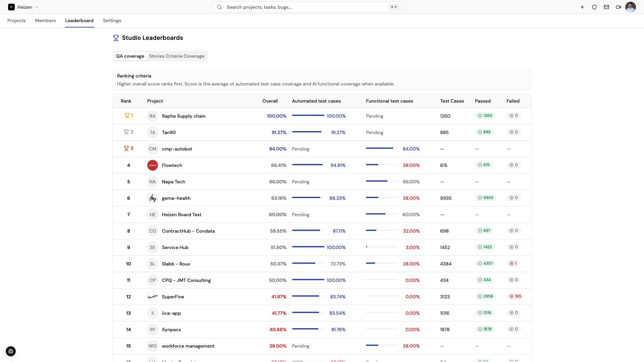The image size is (644, 362).
Task: Click the Studio Leaderboards trophy icon
Action: tap(116, 38)
